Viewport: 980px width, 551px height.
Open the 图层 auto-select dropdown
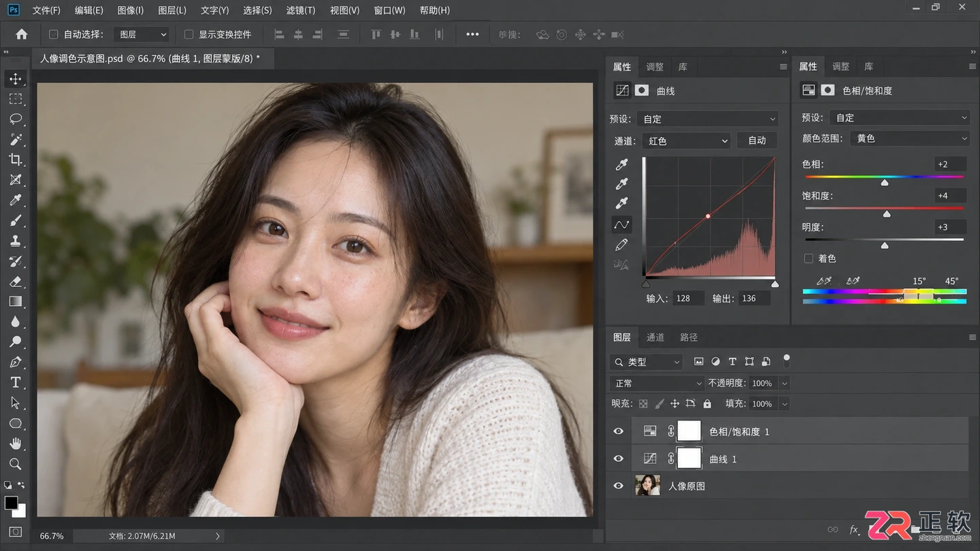tap(142, 34)
